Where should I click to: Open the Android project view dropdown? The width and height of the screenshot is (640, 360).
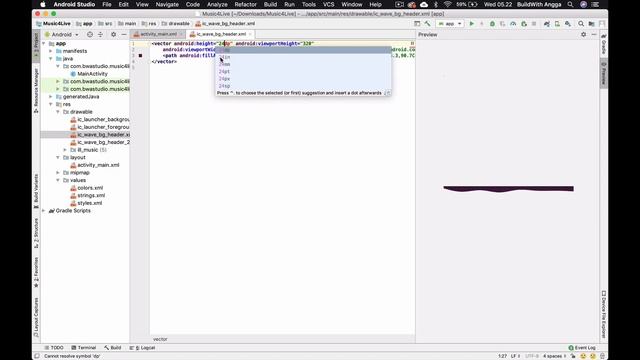click(x=62, y=35)
